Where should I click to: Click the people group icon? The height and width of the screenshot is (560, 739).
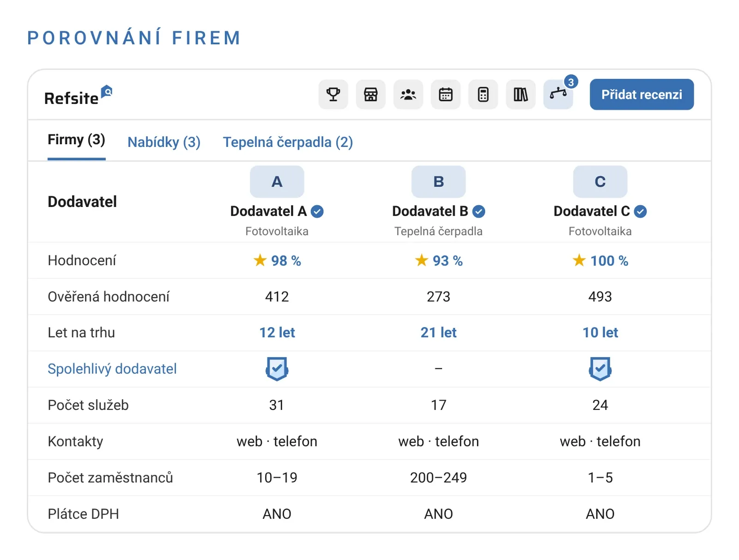pos(408,94)
